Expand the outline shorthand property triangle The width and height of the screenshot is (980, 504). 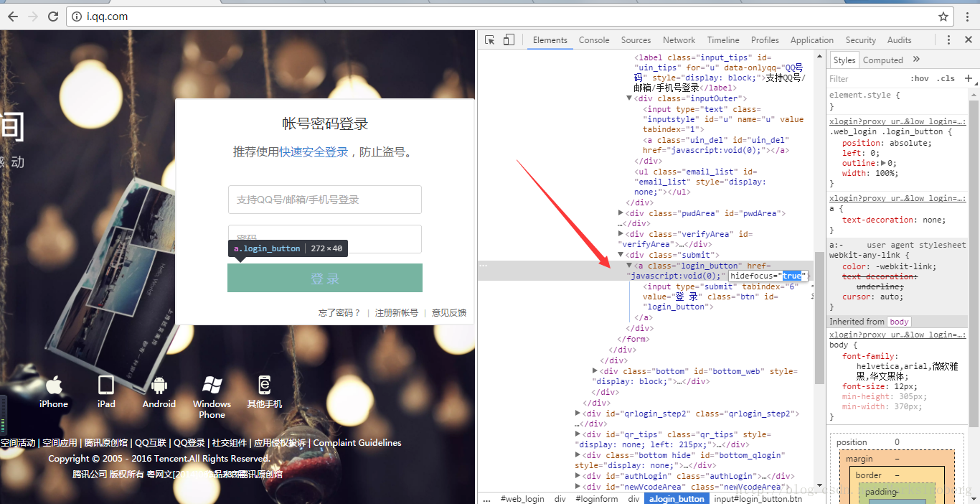coord(883,163)
